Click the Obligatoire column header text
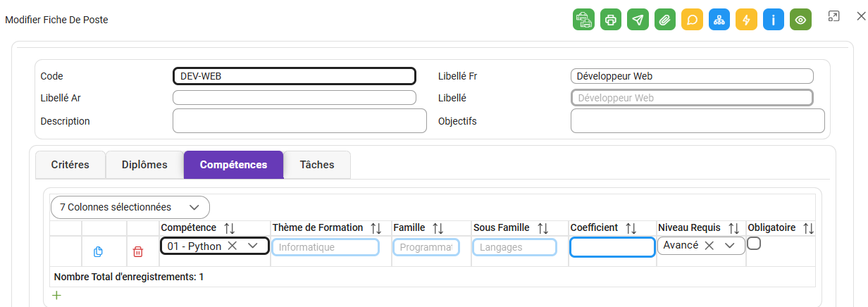The image size is (868, 307). [x=771, y=227]
